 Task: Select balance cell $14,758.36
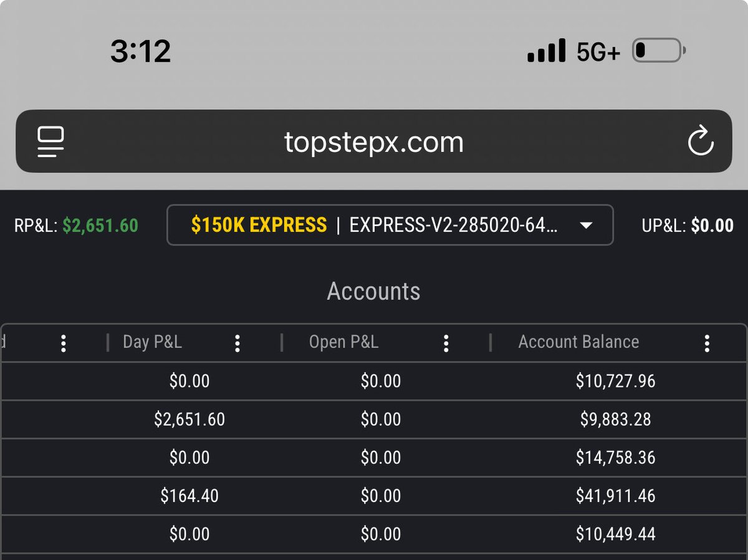click(x=615, y=458)
